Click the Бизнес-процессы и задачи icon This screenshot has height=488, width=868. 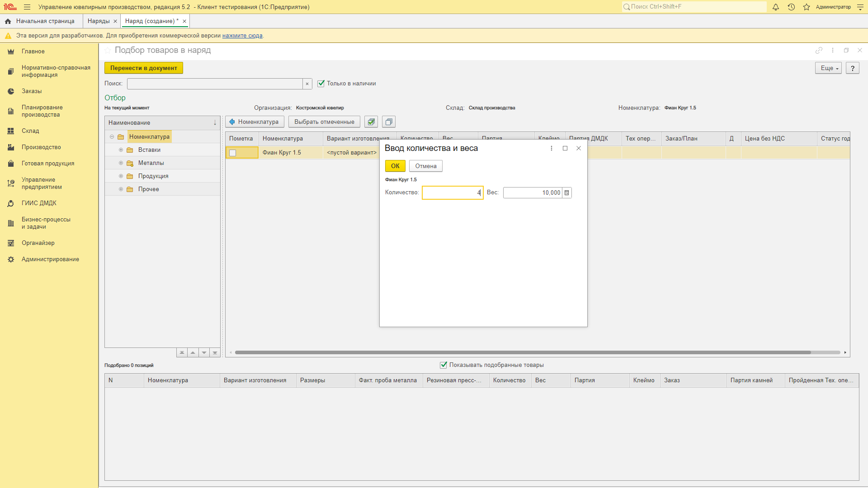[x=11, y=223]
